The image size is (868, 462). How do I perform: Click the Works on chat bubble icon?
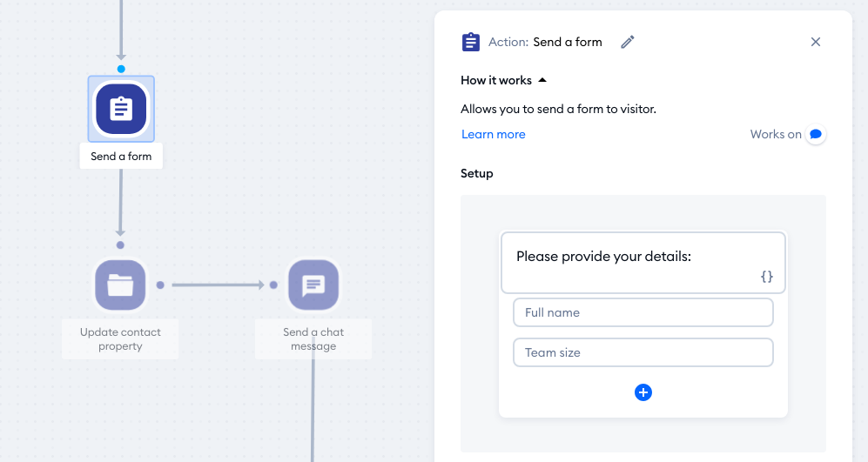[816, 134]
